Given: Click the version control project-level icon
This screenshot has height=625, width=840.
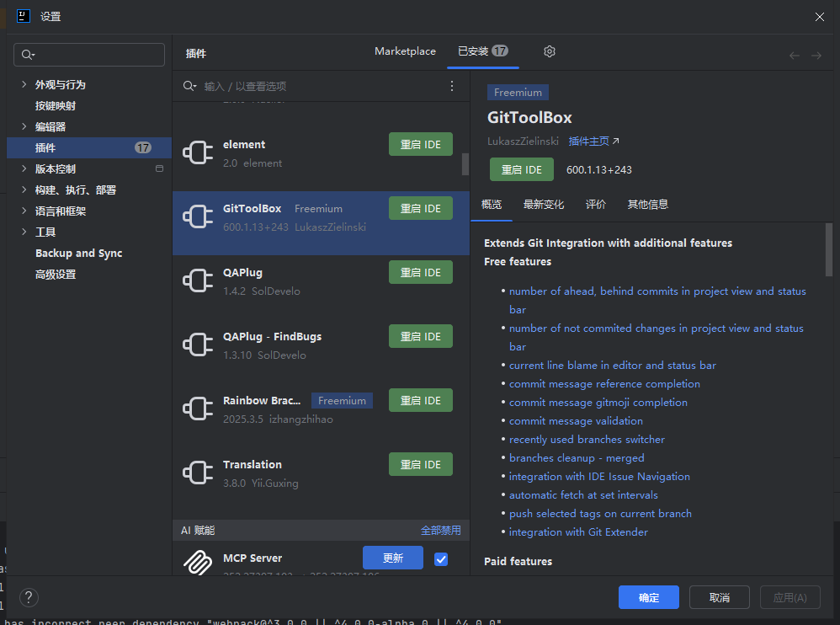Looking at the screenshot, I should (x=159, y=168).
